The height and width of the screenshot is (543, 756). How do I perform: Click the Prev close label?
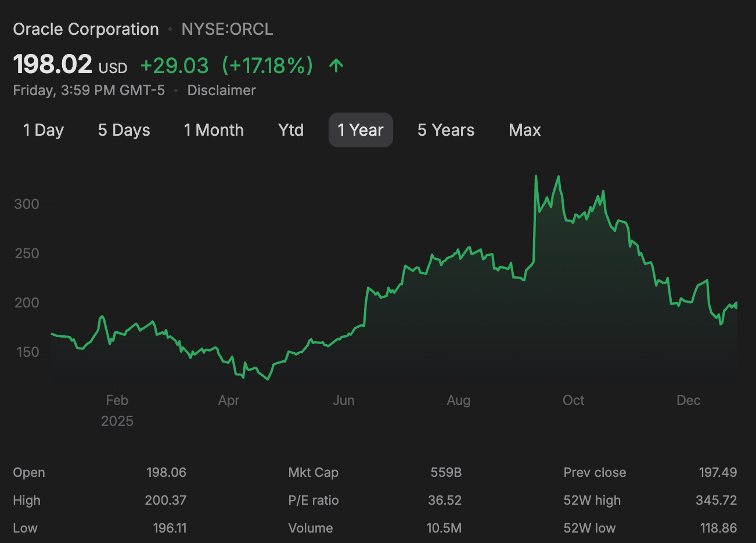click(595, 472)
